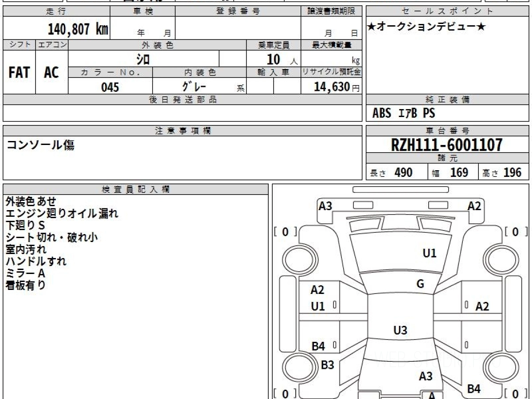Click the 車検 header cell

tap(142, 12)
